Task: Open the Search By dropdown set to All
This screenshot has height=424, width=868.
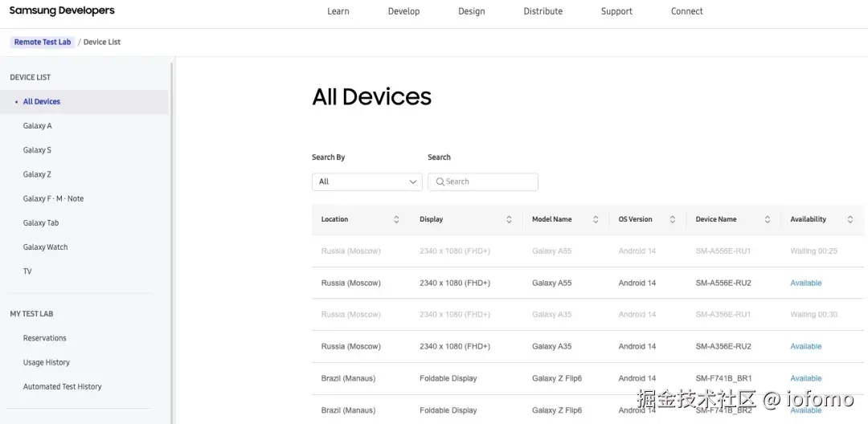Action: [x=367, y=181]
